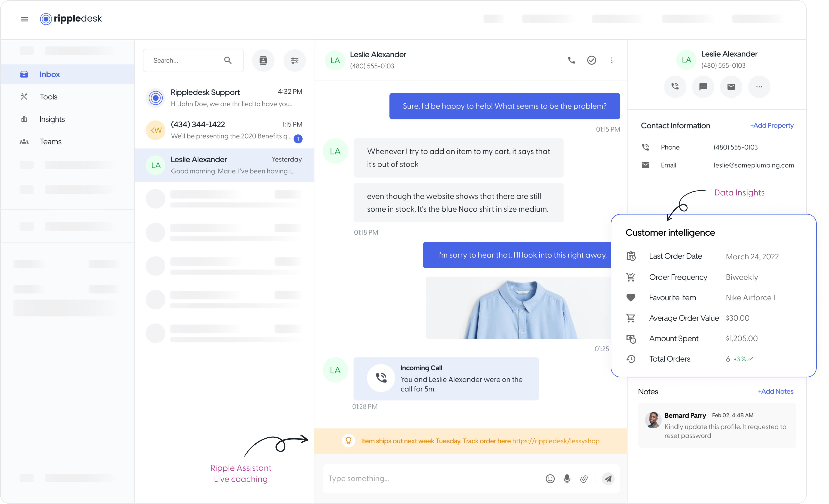The image size is (829, 504).
Task: Open the hamburger menu icon
Action: click(x=25, y=19)
